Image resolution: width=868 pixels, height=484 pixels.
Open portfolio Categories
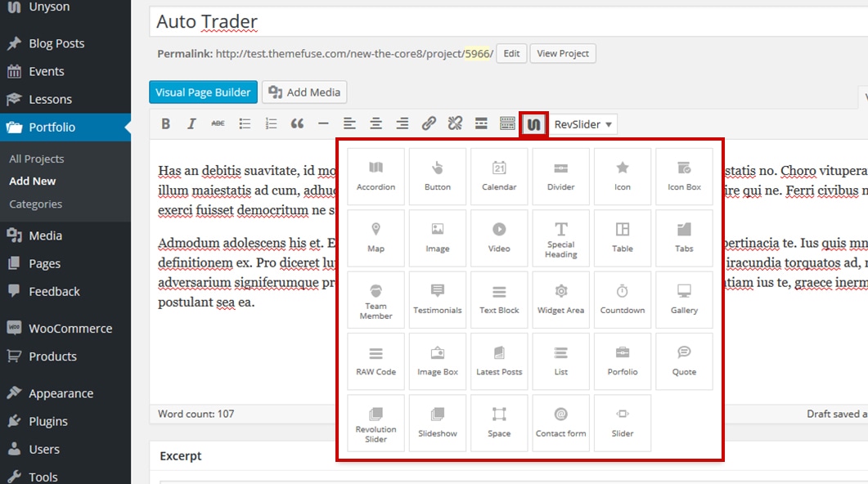click(x=35, y=204)
